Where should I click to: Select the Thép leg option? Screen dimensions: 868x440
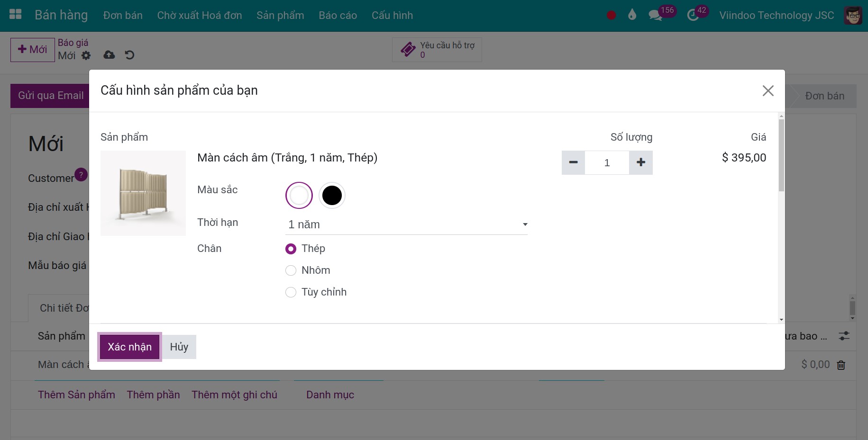(291, 249)
